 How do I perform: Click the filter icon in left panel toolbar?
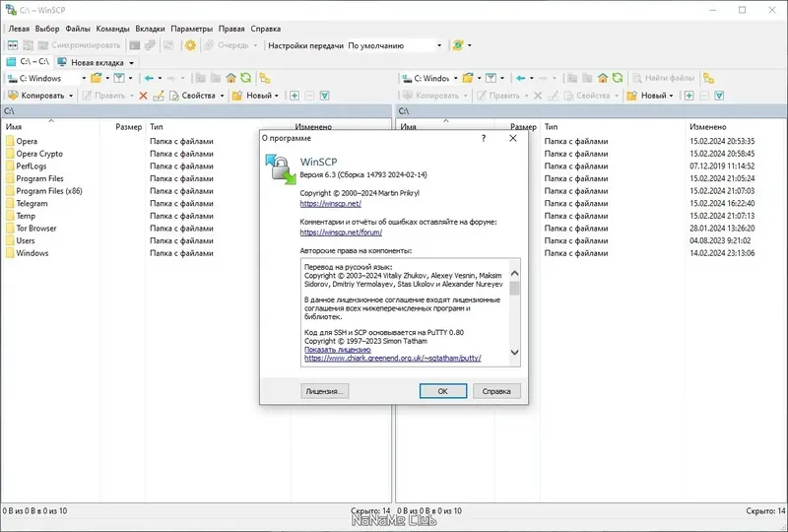pos(119,78)
